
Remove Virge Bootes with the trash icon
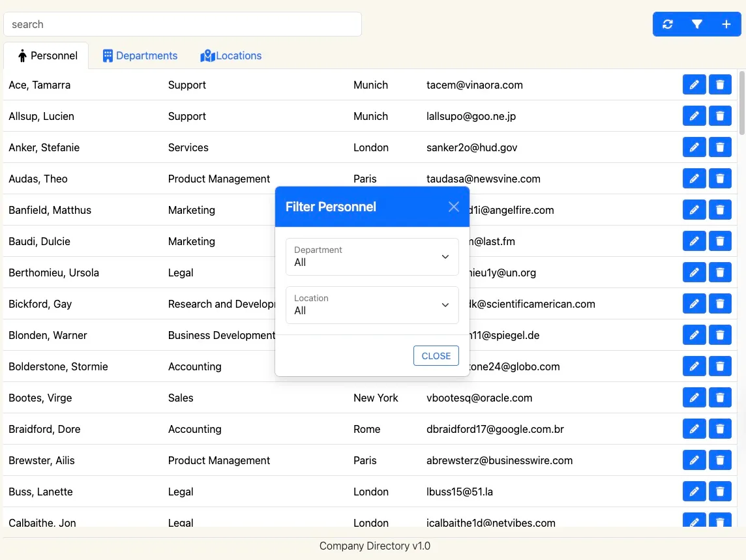point(720,398)
